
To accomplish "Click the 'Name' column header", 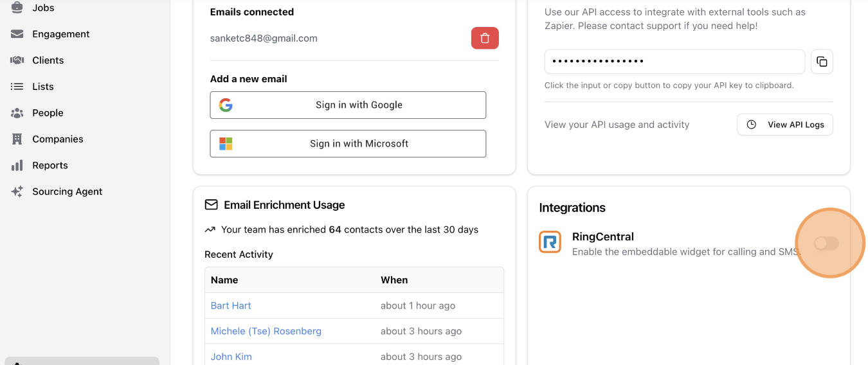I will click(224, 280).
